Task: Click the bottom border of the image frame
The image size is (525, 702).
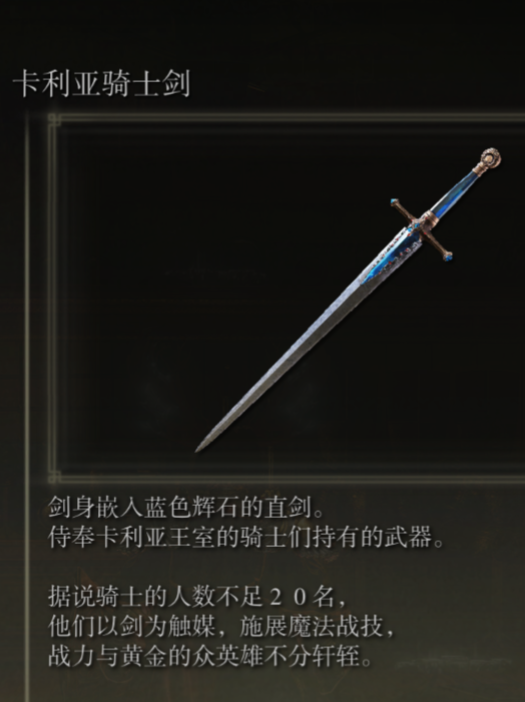Action: coord(293,476)
